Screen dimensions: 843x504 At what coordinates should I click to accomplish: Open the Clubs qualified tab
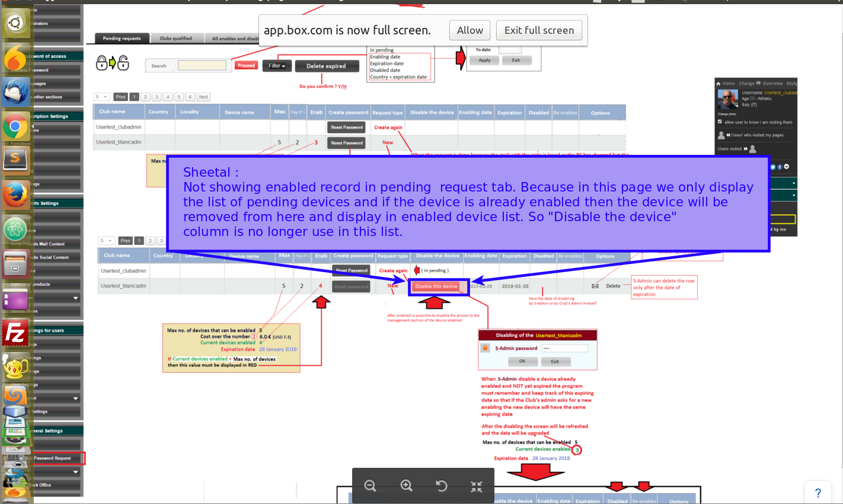point(175,39)
